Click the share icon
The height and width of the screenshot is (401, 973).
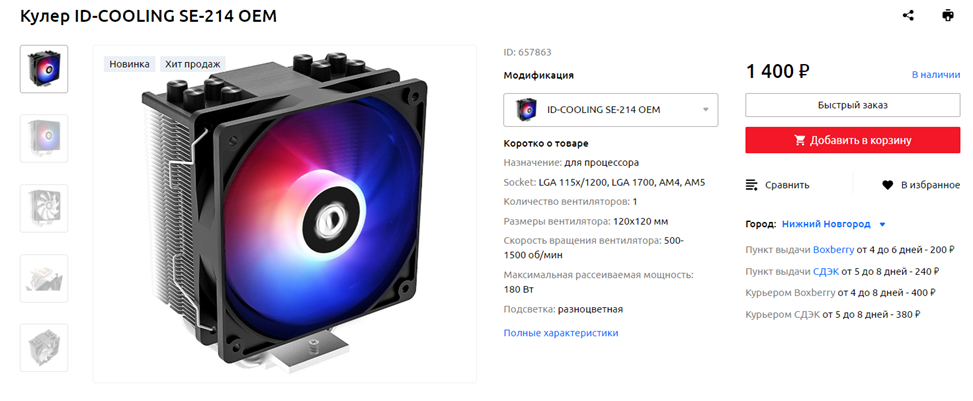(908, 16)
